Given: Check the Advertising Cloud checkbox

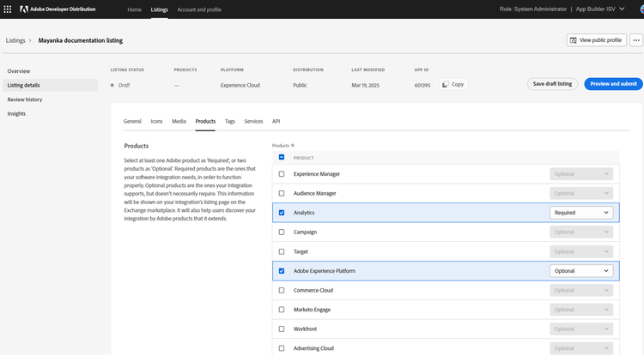Looking at the screenshot, I should point(282,348).
